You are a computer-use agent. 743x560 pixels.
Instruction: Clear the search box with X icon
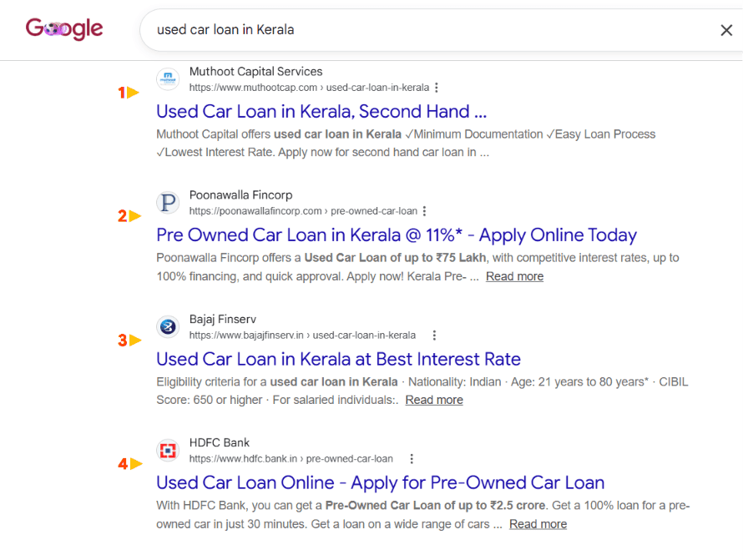[x=726, y=30]
